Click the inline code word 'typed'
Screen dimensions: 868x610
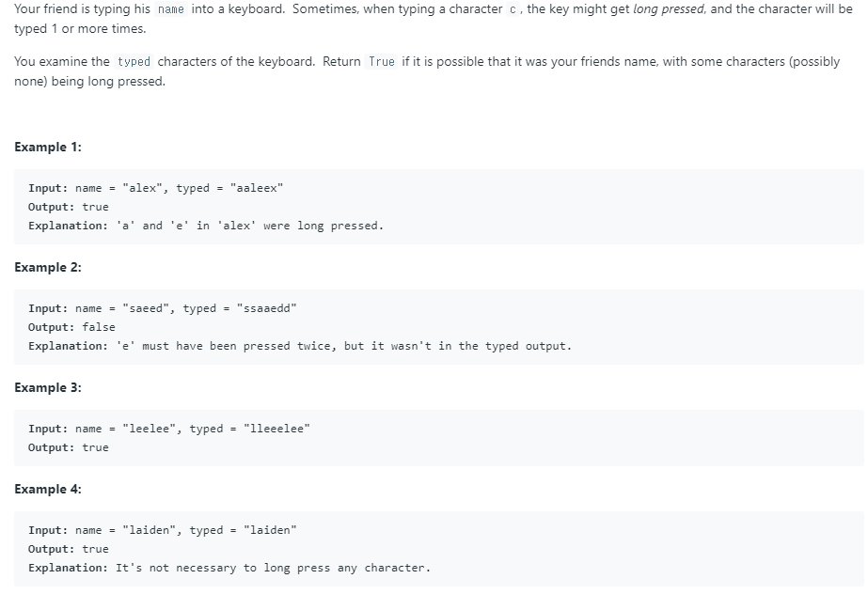click(x=134, y=62)
